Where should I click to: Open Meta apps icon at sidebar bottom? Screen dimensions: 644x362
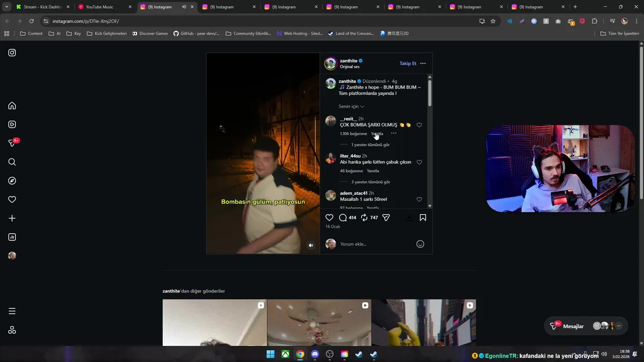pos(12,330)
